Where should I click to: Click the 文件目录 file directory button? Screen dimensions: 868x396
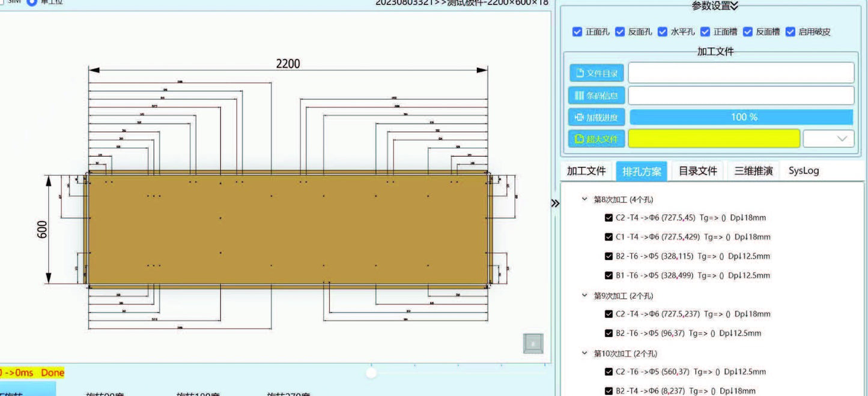click(x=596, y=73)
